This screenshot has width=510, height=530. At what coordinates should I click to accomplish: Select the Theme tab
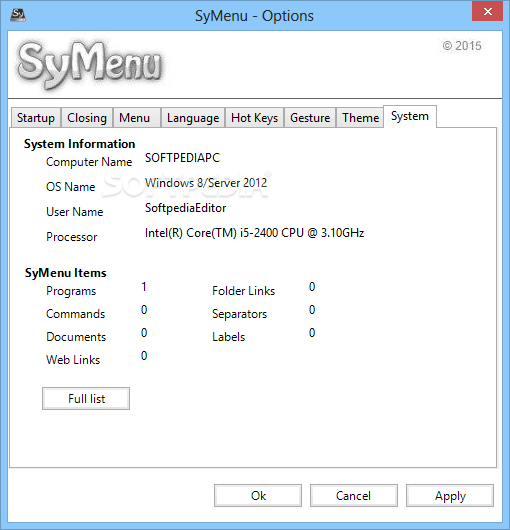(x=360, y=118)
